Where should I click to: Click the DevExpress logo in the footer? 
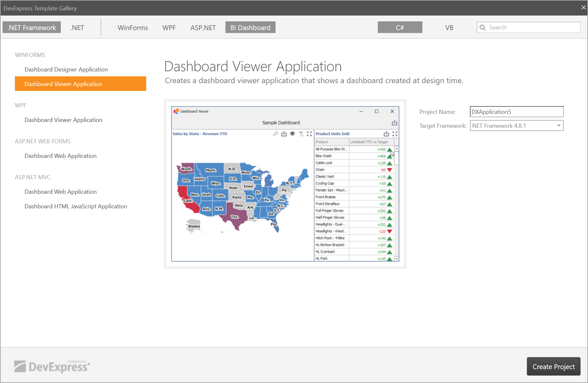52,366
